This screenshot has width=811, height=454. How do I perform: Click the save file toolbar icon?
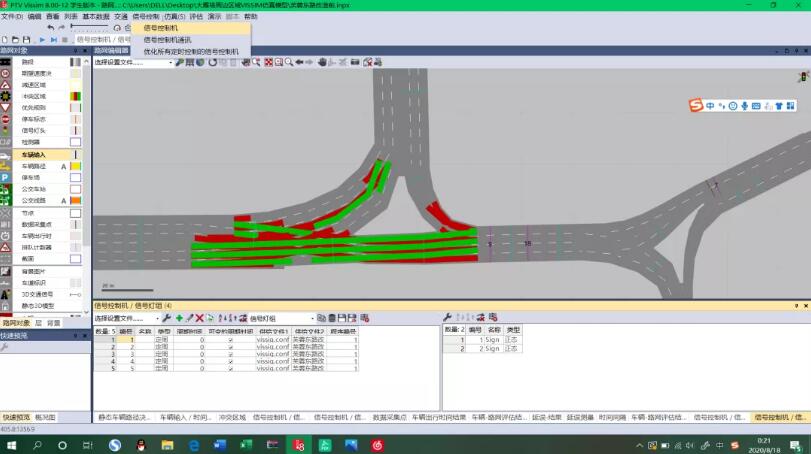26,39
